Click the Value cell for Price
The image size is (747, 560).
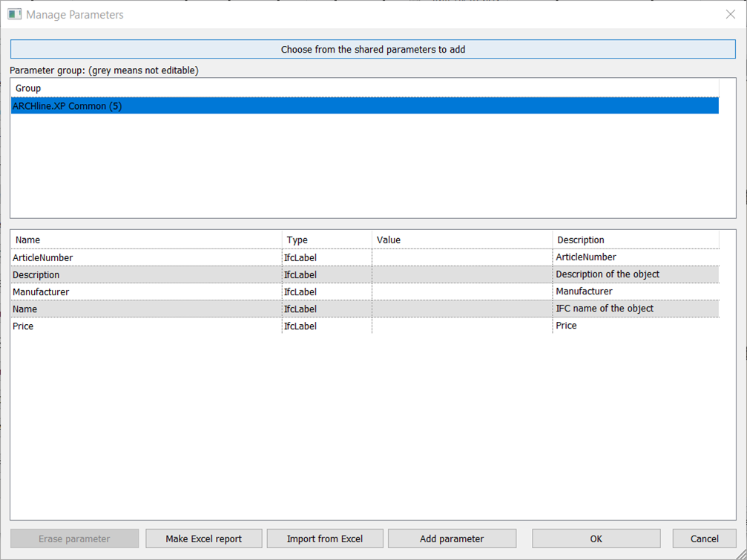(x=461, y=326)
